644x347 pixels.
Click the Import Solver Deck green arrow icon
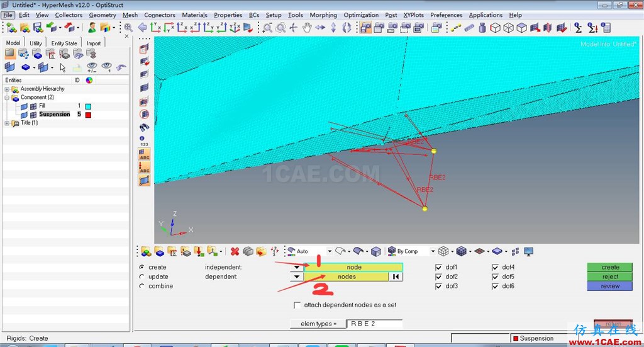coord(52,28)
